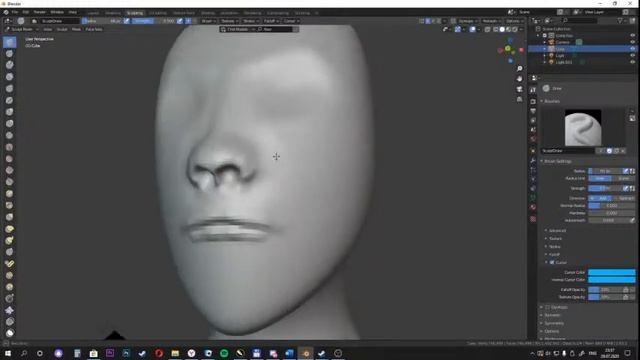Open the Render menu

point(40,12)
